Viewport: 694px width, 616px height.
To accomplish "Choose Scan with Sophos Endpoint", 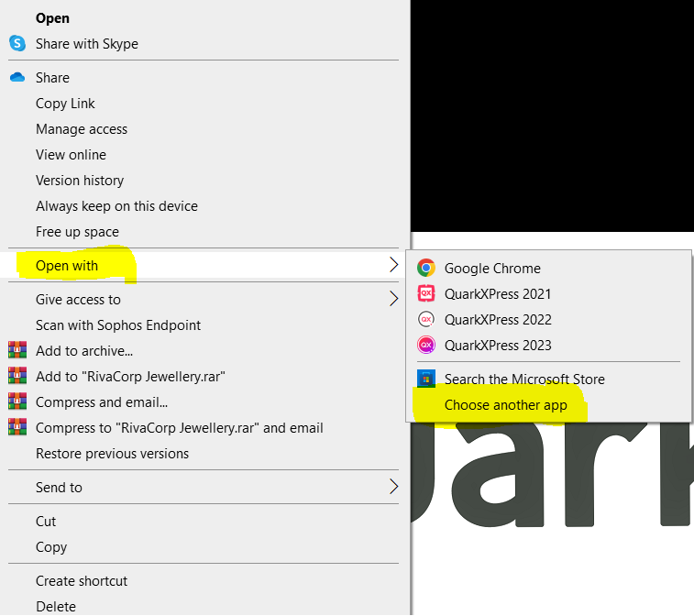I will (x=204, y=324).
